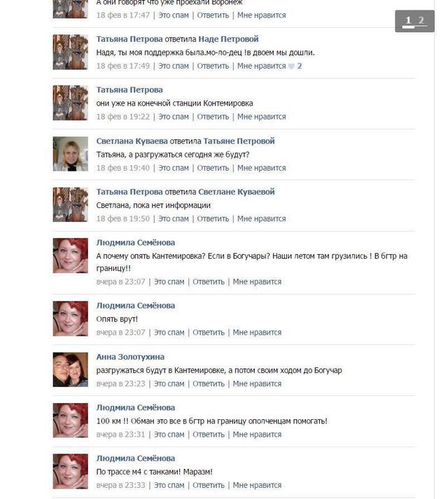Open Татьяна Петрова's avatar on Контемировка comment
The height and width of the screenshot is (499, 448).
tap(71, 103)
